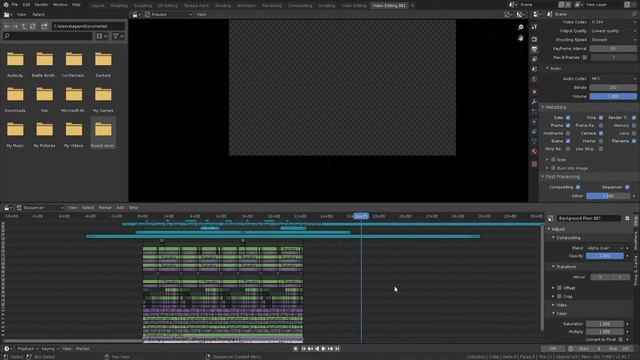Adjust the audio Volume slider
The height and width of the screenshot is (360, 640).
pos(613,96)
